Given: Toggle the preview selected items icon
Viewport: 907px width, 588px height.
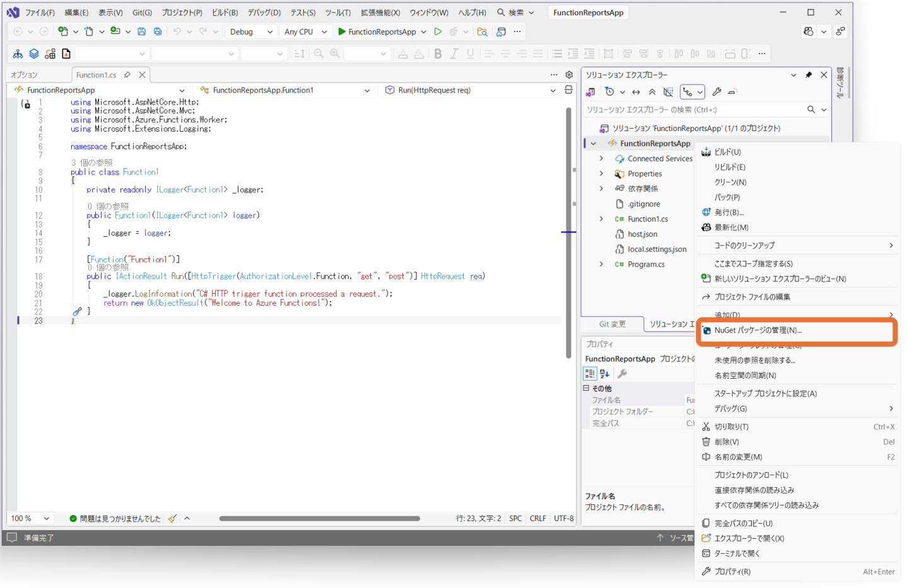Looking at the screenshot, I should point(667,92).
